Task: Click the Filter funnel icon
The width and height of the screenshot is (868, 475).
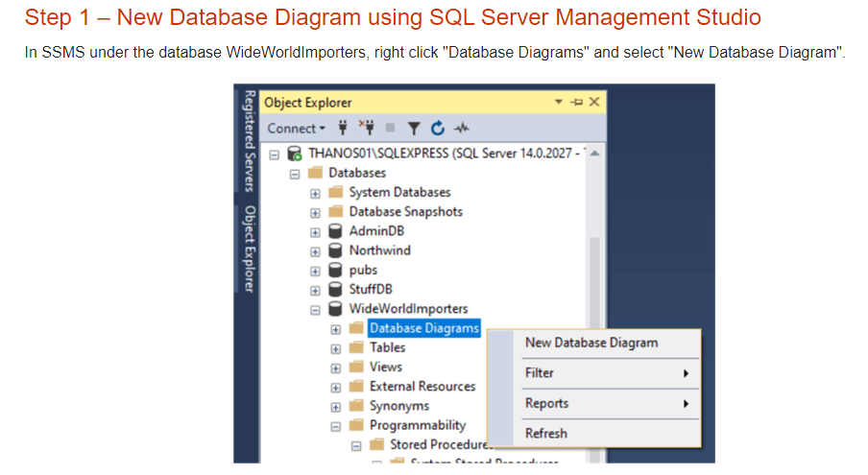Action: pyautogui.click(x=414, y=129)
